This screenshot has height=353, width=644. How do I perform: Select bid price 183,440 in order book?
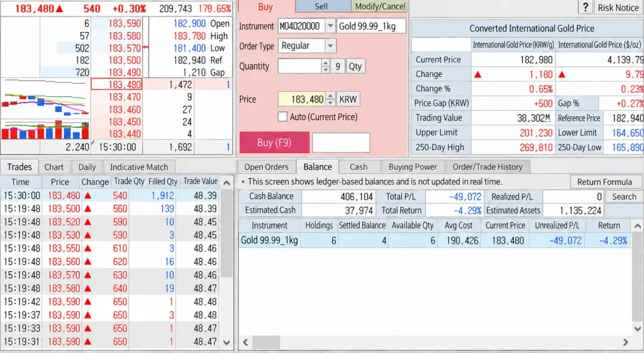pyautogui.click(x=116, y=134)
